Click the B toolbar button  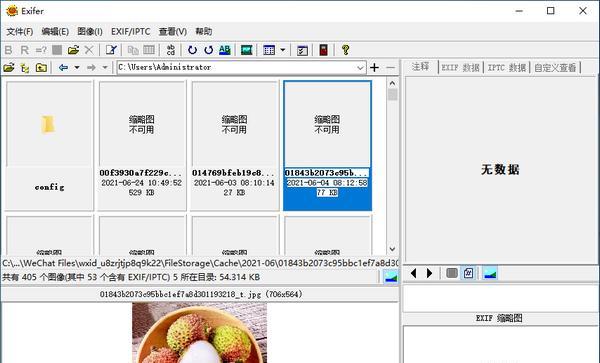click(x=8, y=50)
